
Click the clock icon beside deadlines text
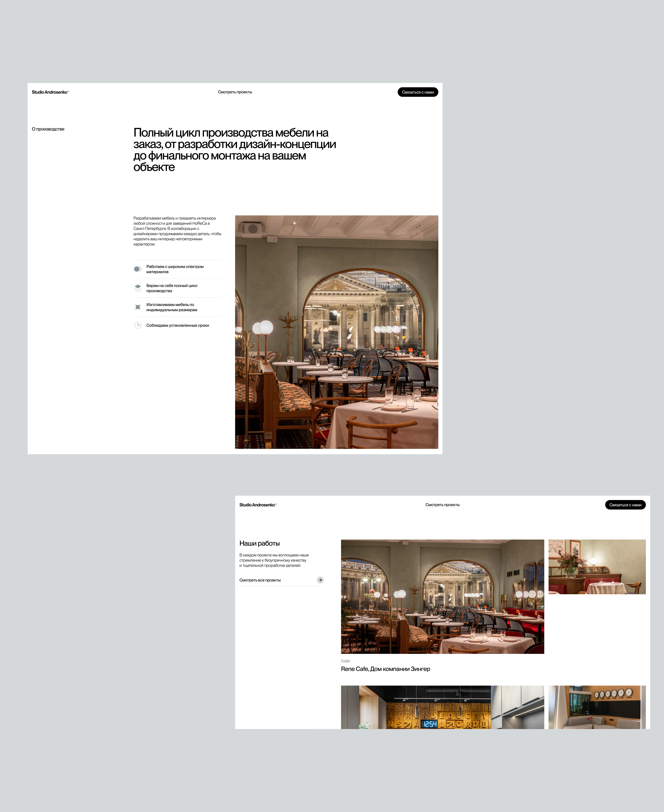click(138, 325)
